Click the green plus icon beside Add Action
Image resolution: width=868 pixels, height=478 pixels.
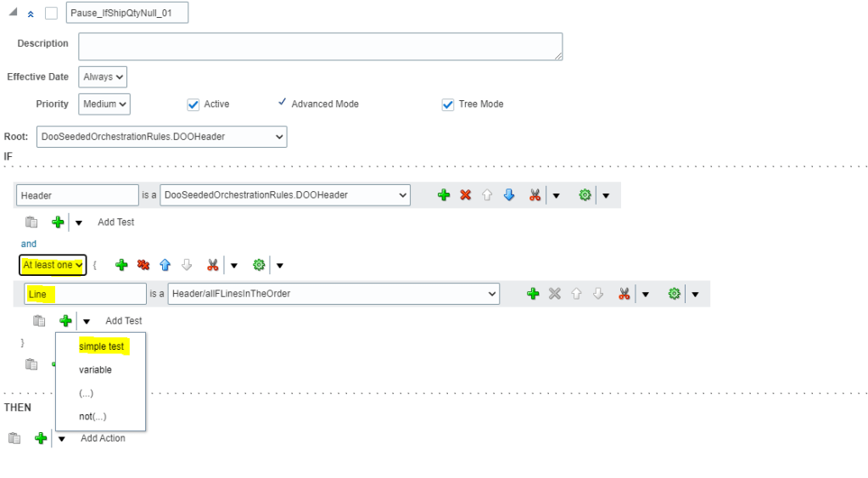[x=41, y=438]
